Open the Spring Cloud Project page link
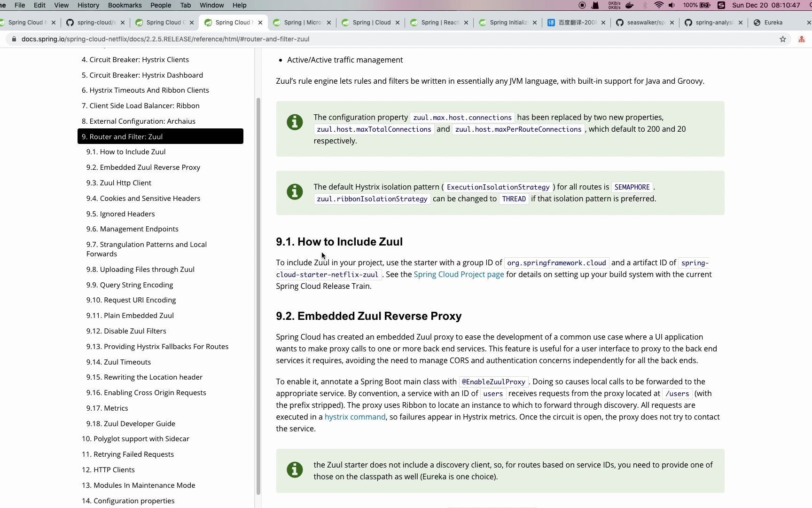Image resolution: width=812 pixels, height=508 pixels. pyautogui.click(x=459, y=275)
